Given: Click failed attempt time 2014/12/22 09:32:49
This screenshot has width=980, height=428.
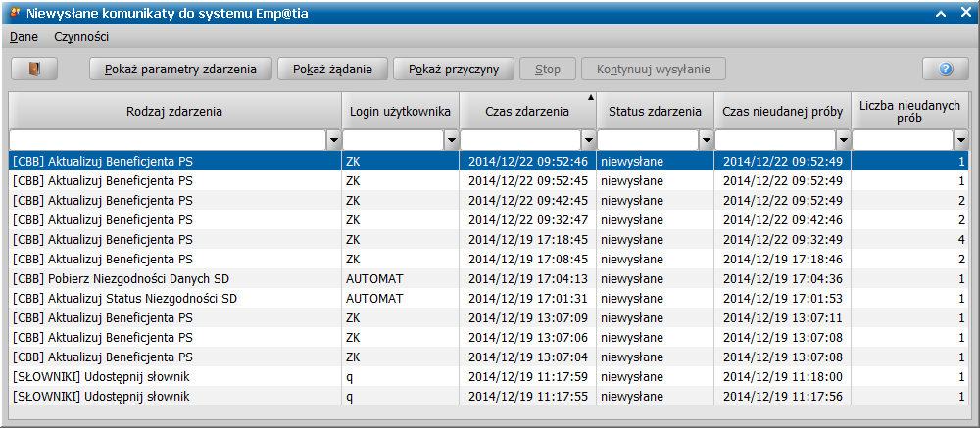Looking at the screenshot, I should (783, 239).
